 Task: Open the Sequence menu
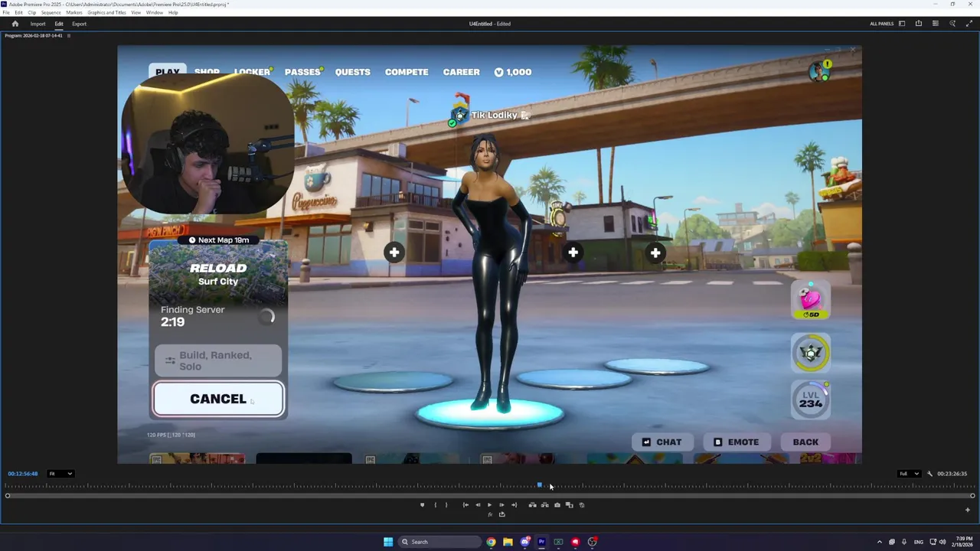pos(51,12)
